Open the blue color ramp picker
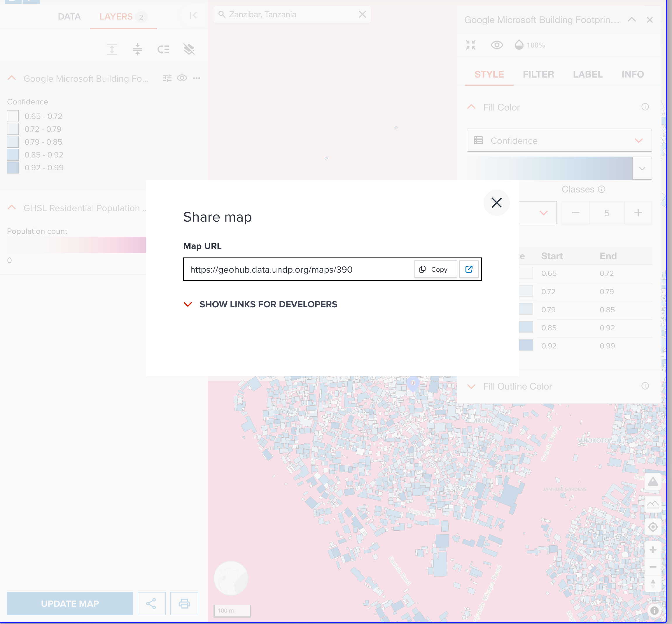672x624 pixels. click(642, 168)
